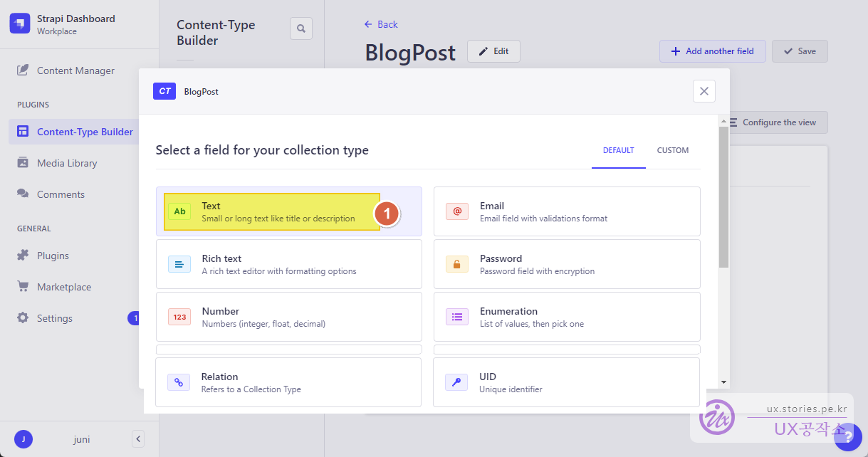Click the Edit button next to BlogPost

pyautogui.click(x=493, y=51)
